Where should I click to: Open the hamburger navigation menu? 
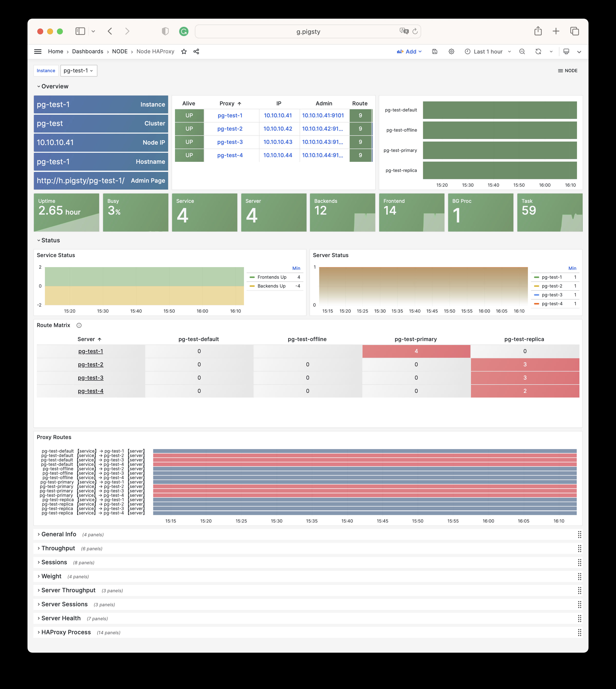37,51
